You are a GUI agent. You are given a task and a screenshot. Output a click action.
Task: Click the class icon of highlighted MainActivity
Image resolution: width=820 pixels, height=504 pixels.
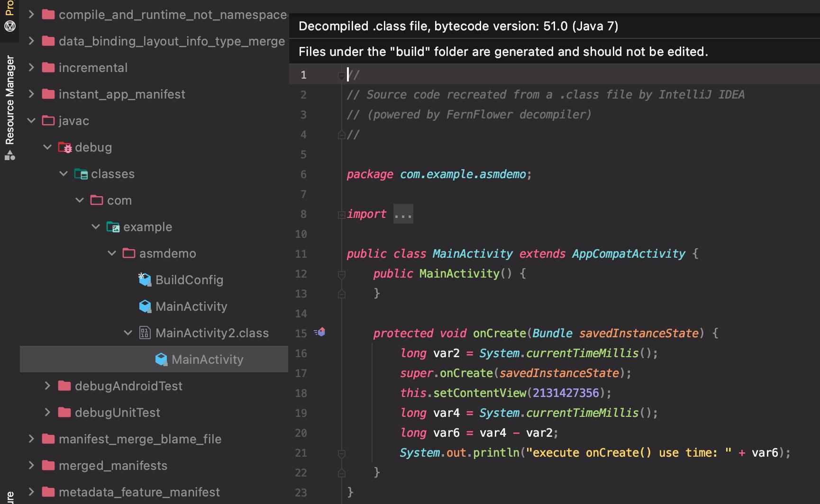pyautogui.click(x=161, y=360)
